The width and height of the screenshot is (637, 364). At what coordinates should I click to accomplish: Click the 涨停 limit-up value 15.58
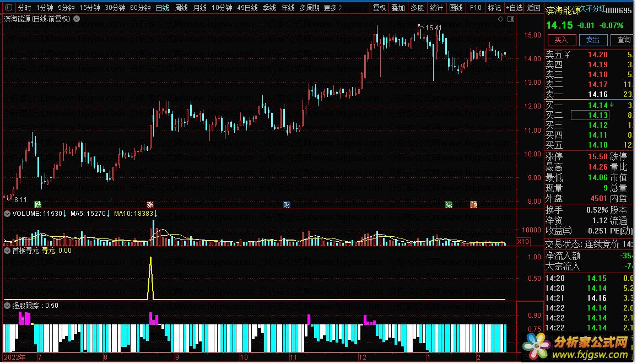pyautogui.click(x=597, y=156)
